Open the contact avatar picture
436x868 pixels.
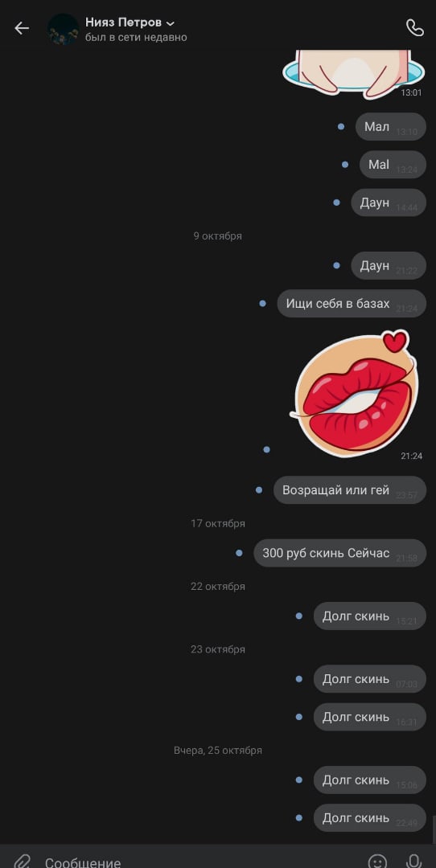tap(64, 30)
